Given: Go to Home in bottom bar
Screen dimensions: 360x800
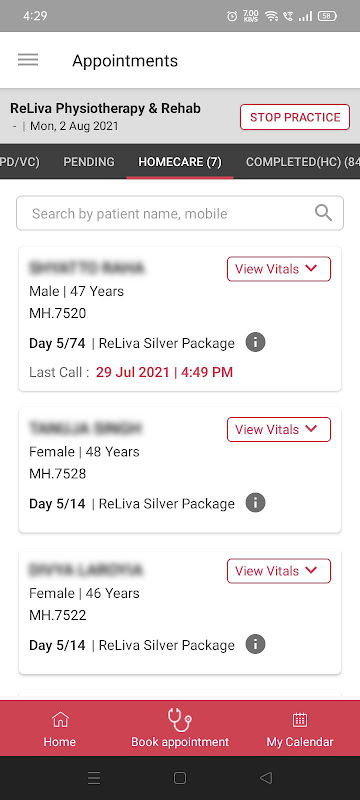Looking at the screenshot, I should (60, 729).
